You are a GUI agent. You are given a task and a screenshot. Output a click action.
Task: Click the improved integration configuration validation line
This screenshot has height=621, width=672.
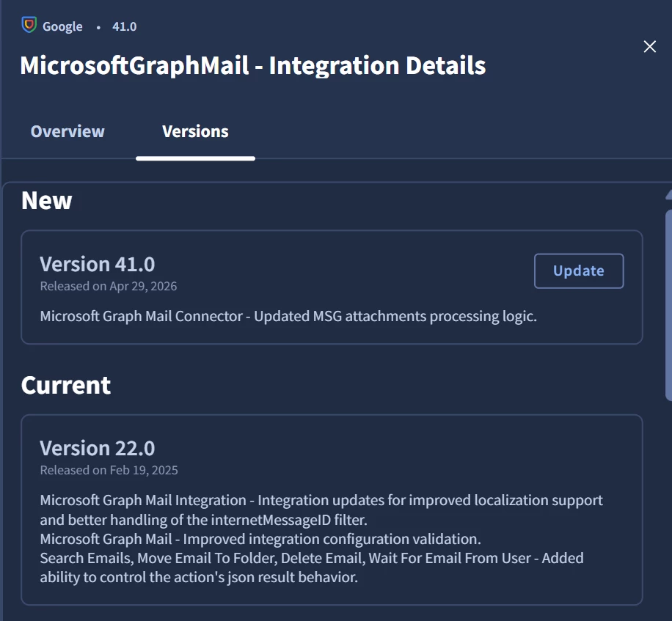[x=260, y=539]
